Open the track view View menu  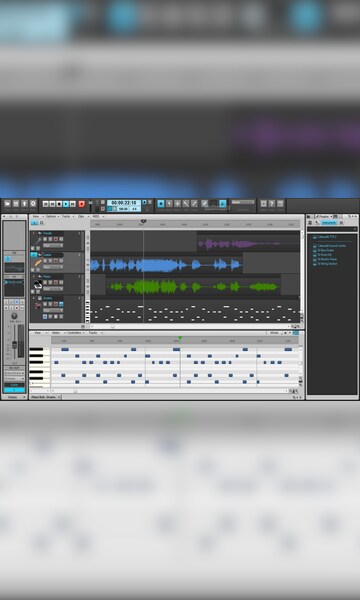pos(36,217)
